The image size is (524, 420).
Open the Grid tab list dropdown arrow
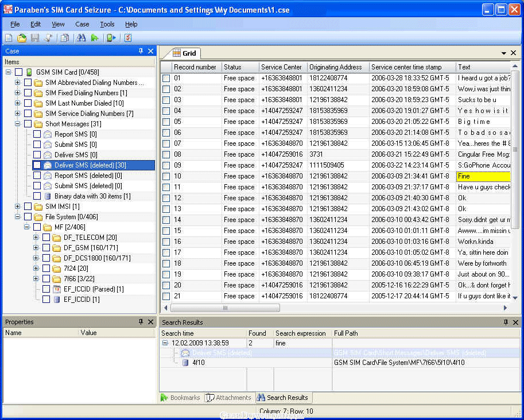coord(504,53)
